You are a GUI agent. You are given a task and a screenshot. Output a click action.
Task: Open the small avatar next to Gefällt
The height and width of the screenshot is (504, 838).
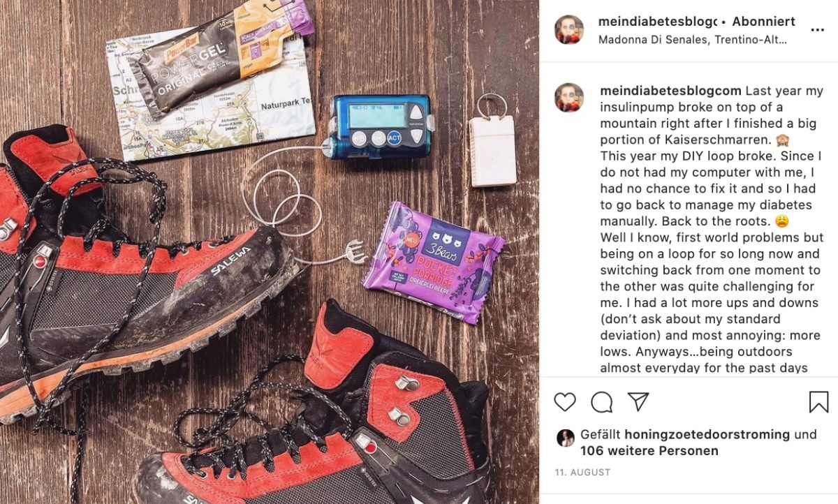[564, 438]
